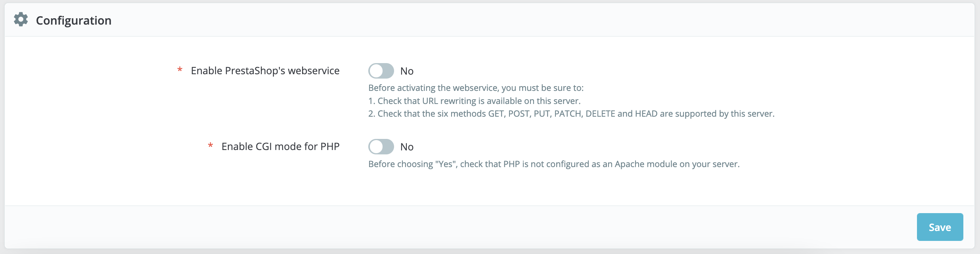This screenshot has height=254, width=980.
Task: Click "No" beside the CGI mode switch
Action: 407,147
